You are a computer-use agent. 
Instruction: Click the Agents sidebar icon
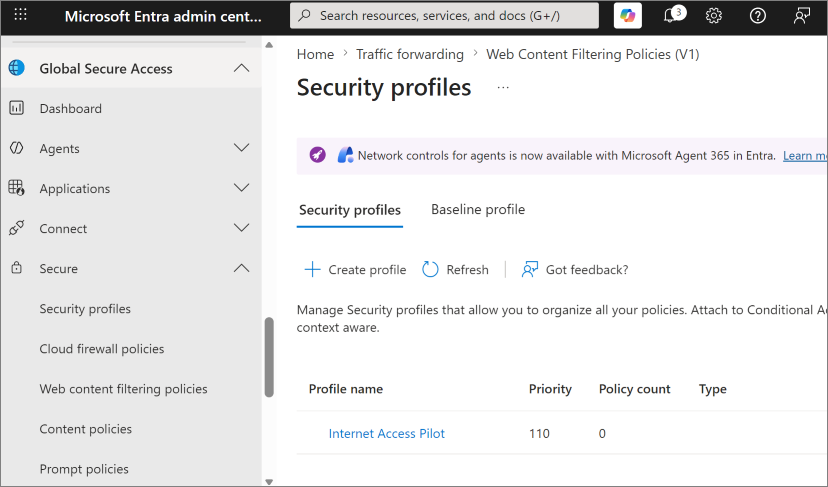click(16, 148)
